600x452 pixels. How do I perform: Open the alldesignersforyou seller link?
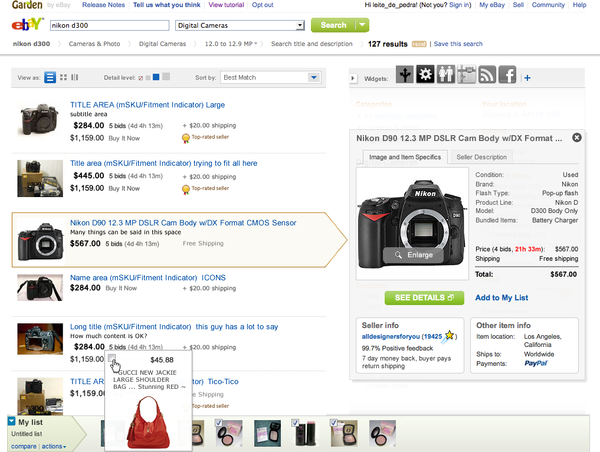click(x=391, y=336)
